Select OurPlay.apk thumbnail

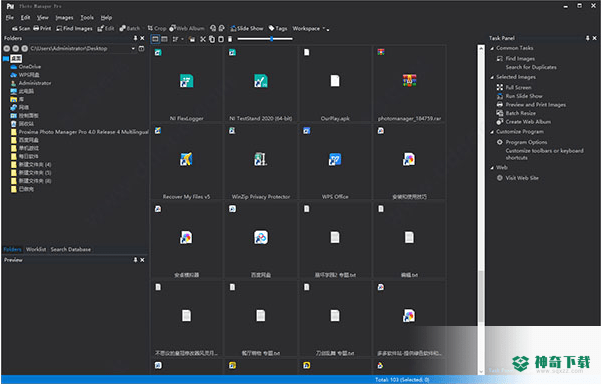tap(335, 84)
